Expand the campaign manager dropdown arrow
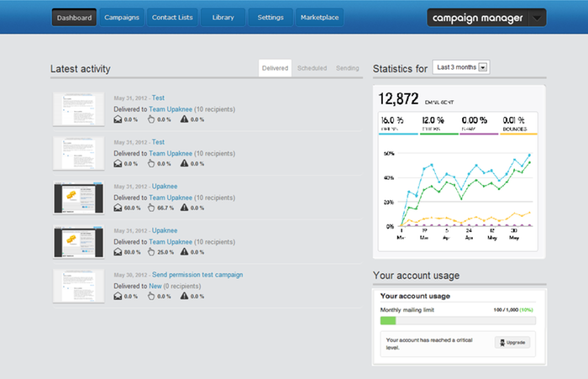The image size is (588, 379). 538,18
